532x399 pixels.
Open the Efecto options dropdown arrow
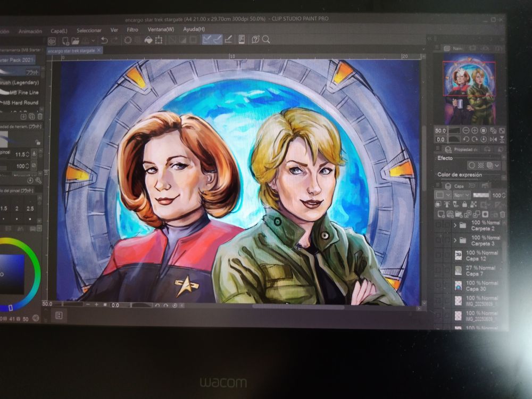[497, 165]
